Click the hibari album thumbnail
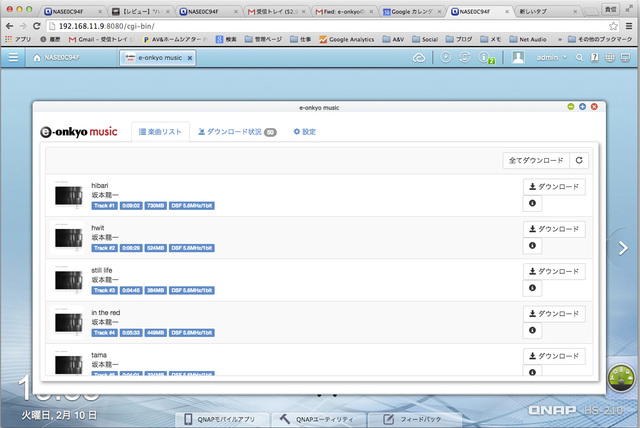 [x=68, y=196]
